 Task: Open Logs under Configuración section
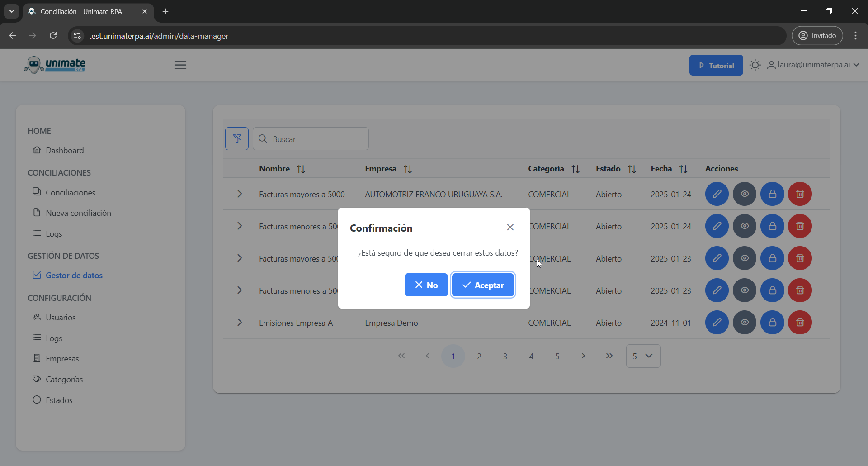(x=47, y=338)
